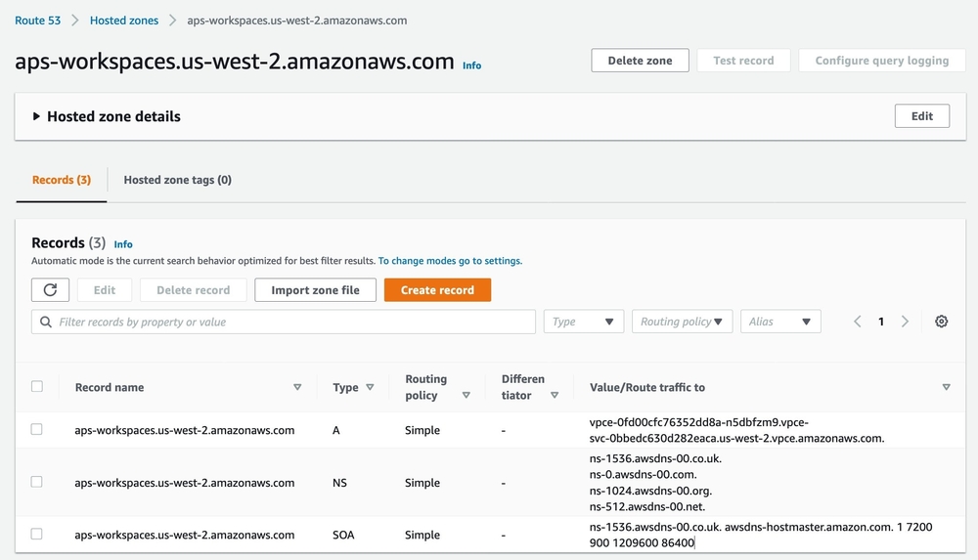
Task: Sort by Routing policy column arrow
Action: point(466,396)
